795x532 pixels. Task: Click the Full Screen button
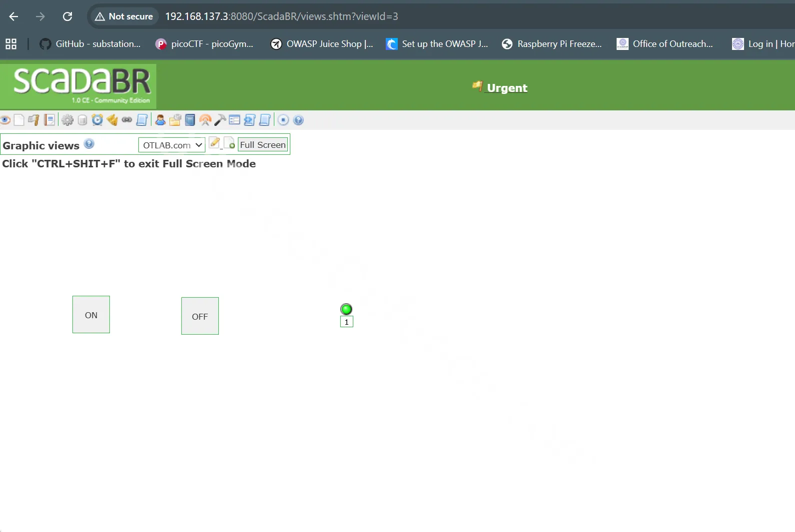263,145
